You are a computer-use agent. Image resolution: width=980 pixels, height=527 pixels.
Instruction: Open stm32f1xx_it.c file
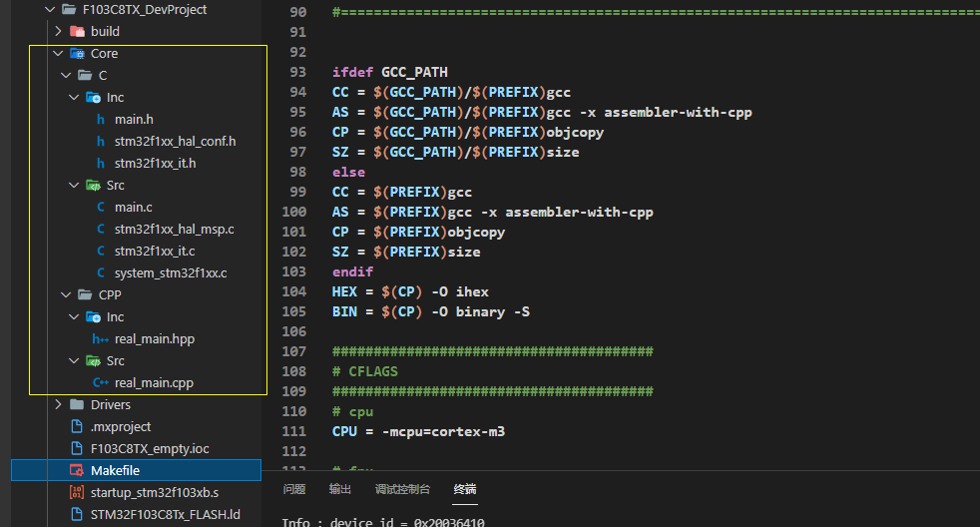[155, 251]
